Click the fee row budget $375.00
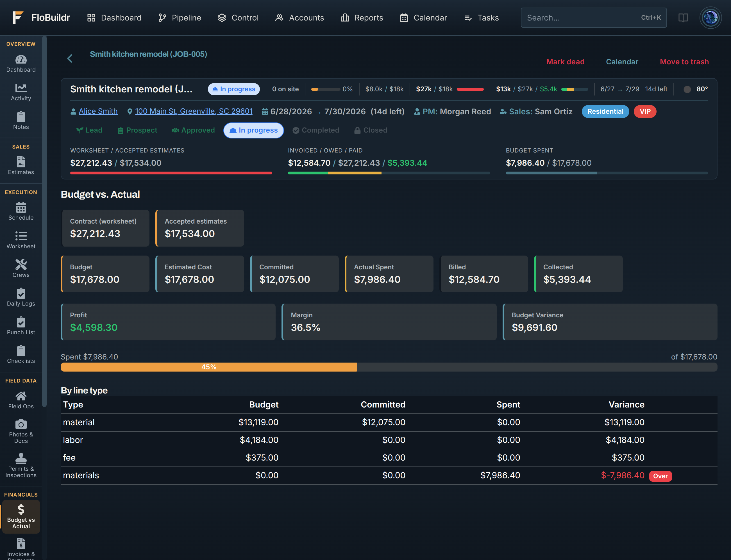Viewport: 731px width, 560px height. coord(262,458)
